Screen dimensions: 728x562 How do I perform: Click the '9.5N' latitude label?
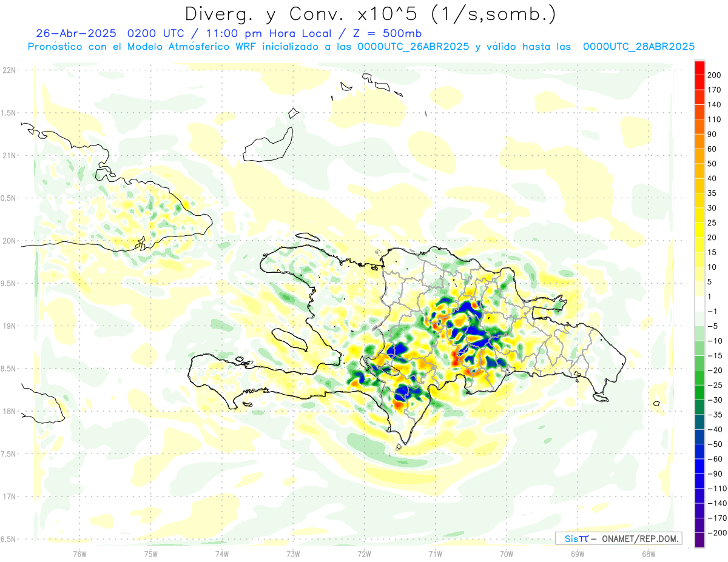click(x=8, y=283)
